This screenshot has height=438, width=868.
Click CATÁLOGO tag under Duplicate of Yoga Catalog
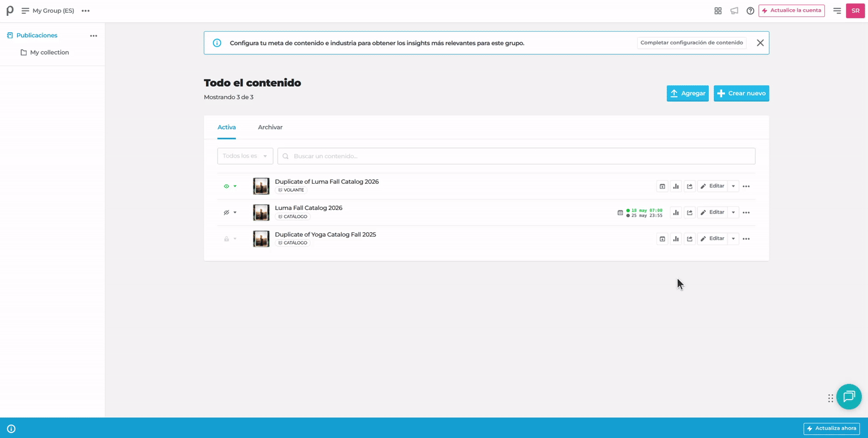[x=292, y=243]
